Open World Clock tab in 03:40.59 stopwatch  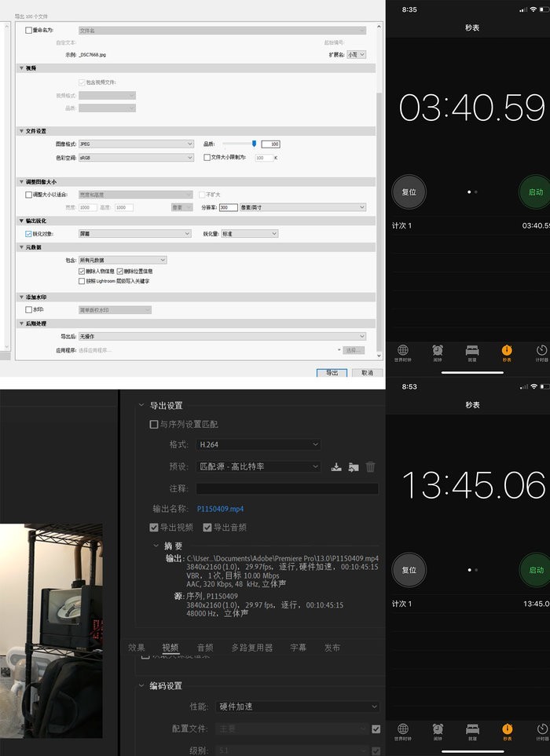tap(403, 352)
